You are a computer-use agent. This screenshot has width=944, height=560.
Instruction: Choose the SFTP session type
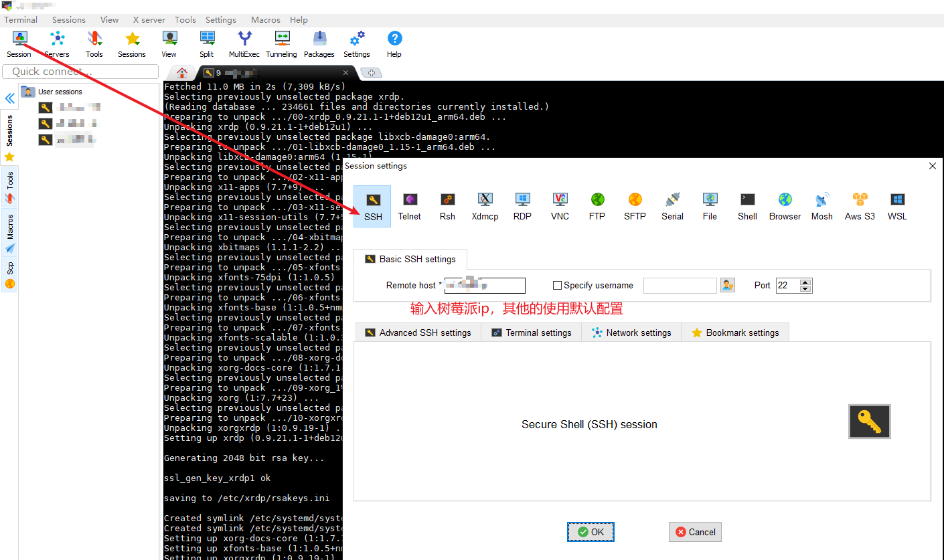tap(635, 207)
